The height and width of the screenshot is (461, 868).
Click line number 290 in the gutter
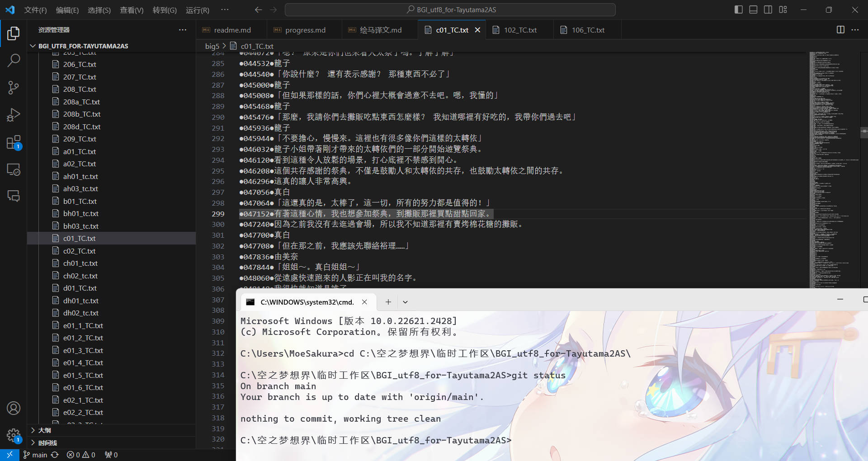(218, 117)
